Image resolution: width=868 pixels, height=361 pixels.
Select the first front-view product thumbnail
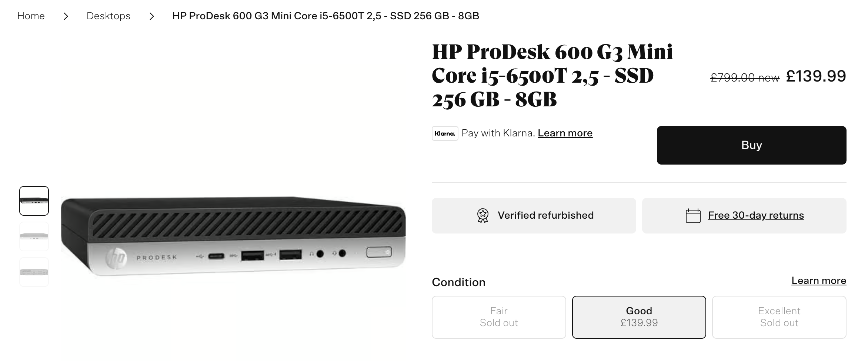point(34,201)
